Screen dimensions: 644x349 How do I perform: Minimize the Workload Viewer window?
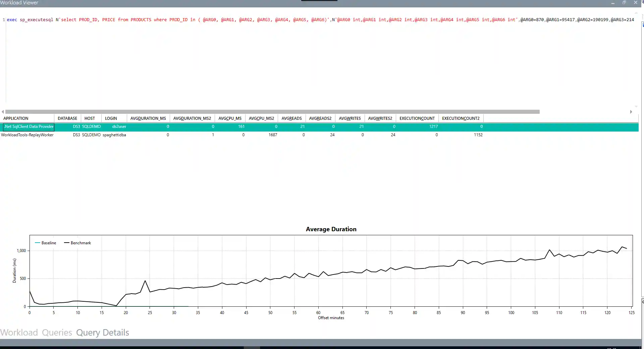tap(613, 3)
